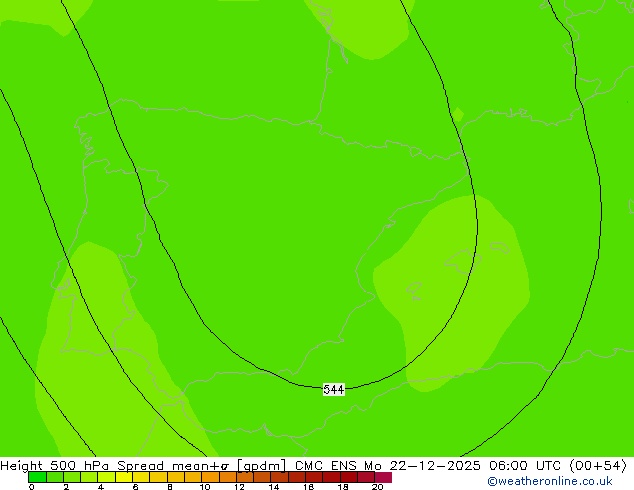Click the first bright green legend swatch
The width and height of the screenshot is (634, 490).
37,477
